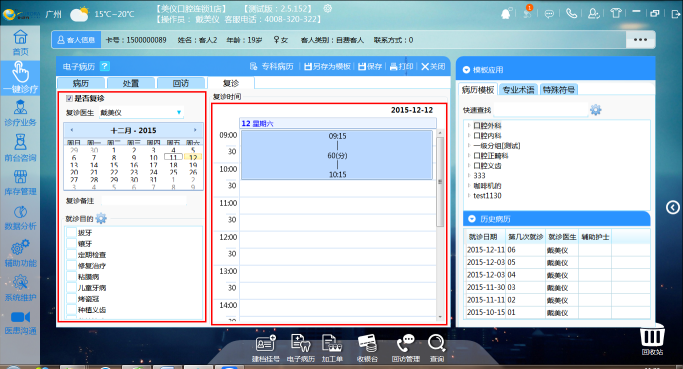Click the user account icon in title bar
This screenshot has width=683, height=369.
tap(594, 14)
